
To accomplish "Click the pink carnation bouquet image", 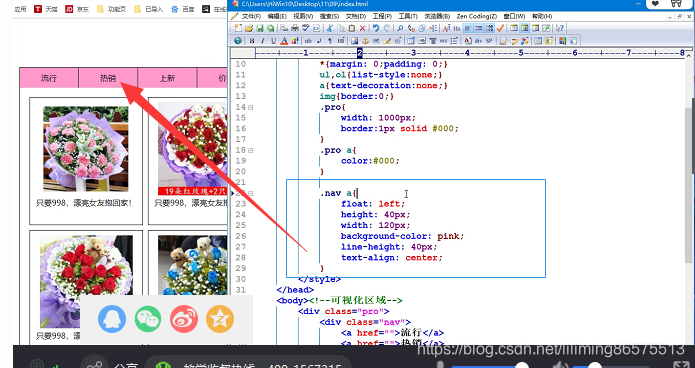I will click(86, 149).
